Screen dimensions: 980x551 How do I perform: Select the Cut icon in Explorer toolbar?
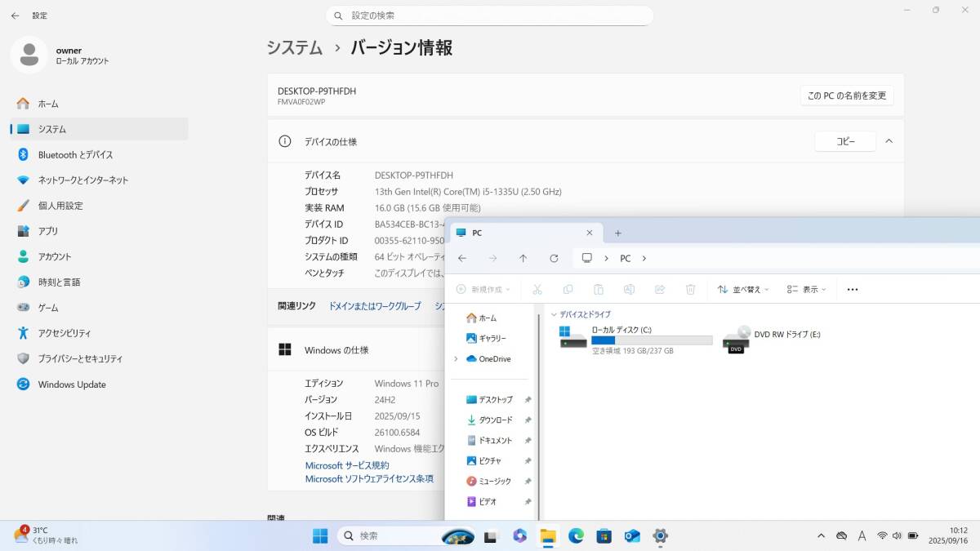click(x=537, y=289)
